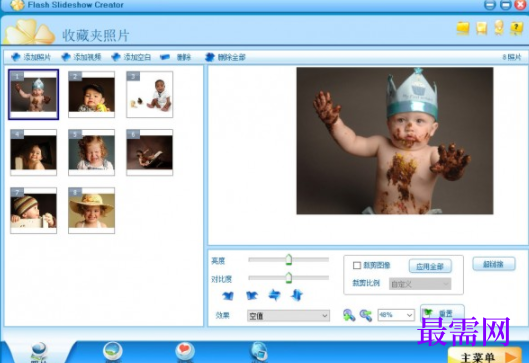Click the second rotate arrow icon
529x363 pixels.
[x=252, y=296]
